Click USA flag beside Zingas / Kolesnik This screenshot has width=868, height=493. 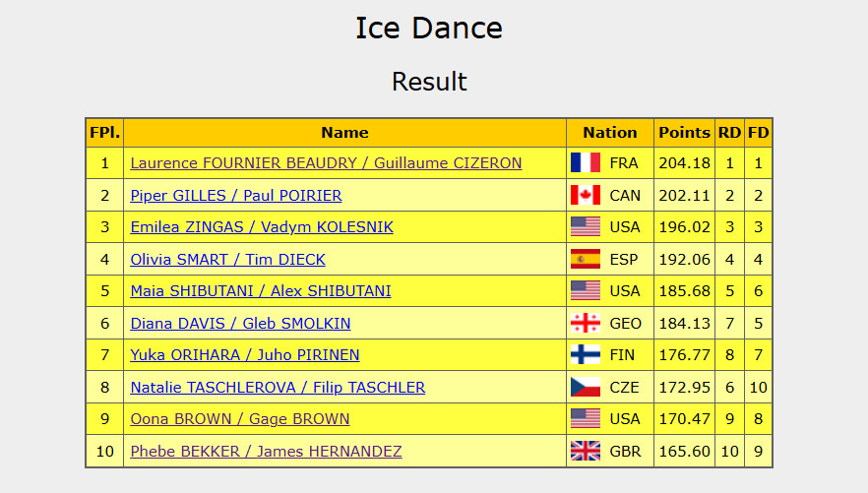tap(585, 227)
